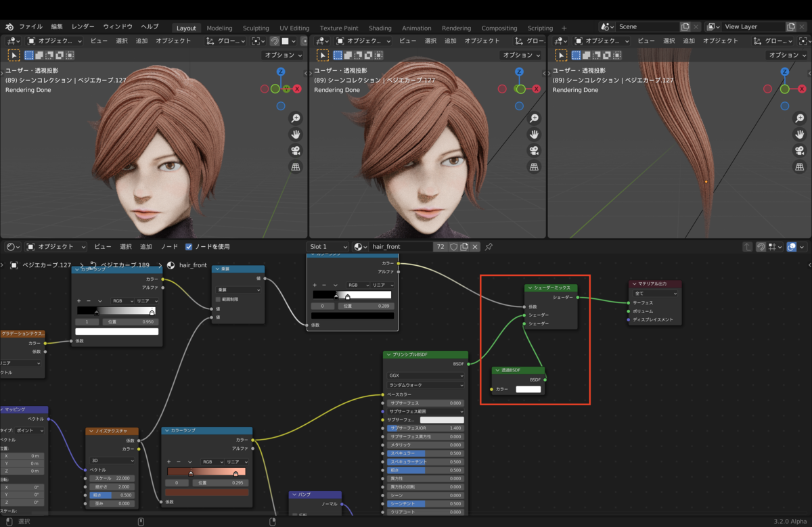Click the new scene icon beside Scene field
Screen dimensions: 812x527
685,27
